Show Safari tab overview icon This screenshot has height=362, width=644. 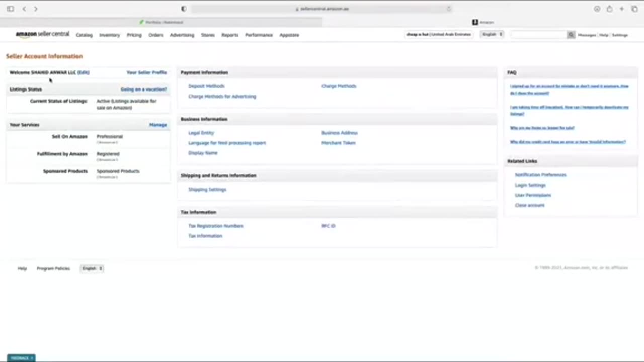click(634, 9)
